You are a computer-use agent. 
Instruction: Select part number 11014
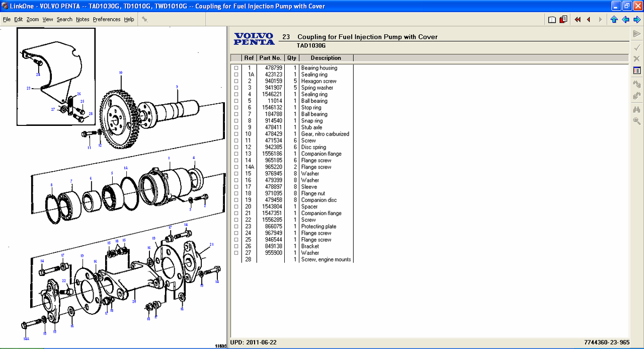point(275,101)
